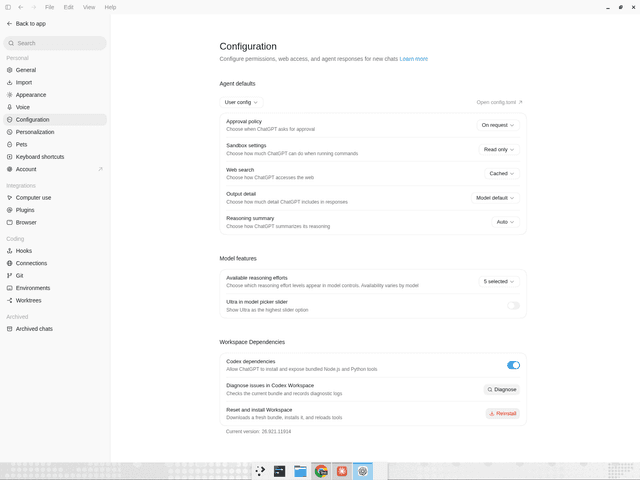Open the View menu
Image resolution: width=640 pixels, height=480 pixels.
click(x=89, y=7)
